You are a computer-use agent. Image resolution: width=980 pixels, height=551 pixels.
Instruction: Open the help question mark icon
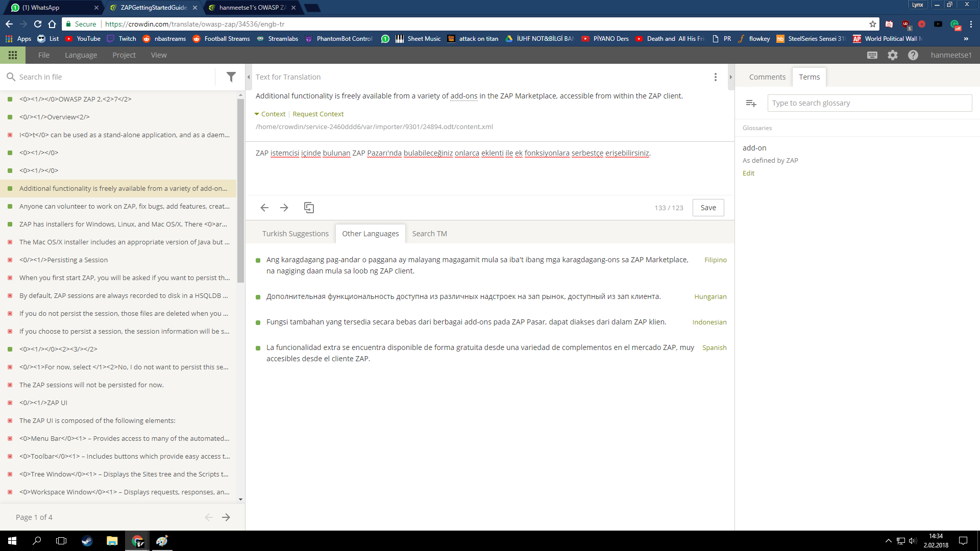coord(913,55)
